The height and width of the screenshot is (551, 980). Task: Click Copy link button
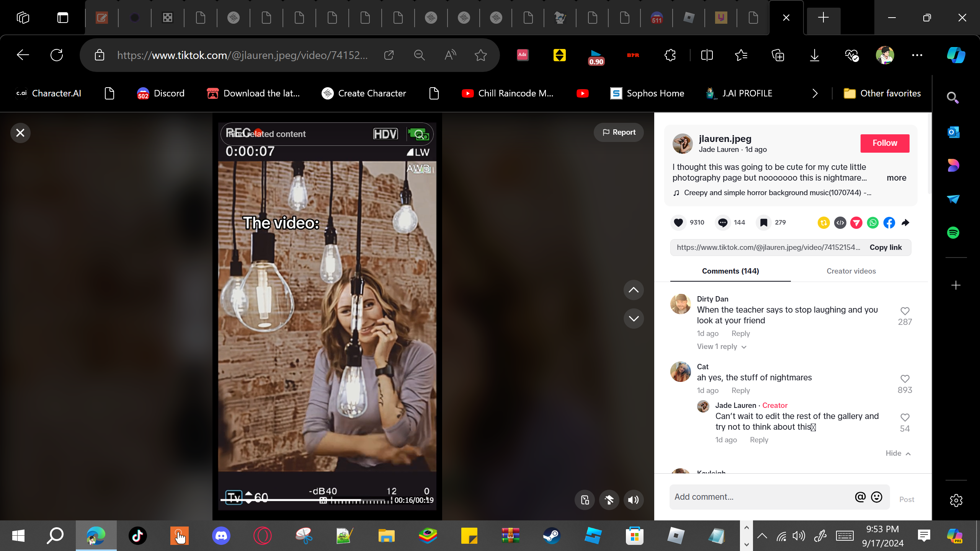[x=885, y=248]
